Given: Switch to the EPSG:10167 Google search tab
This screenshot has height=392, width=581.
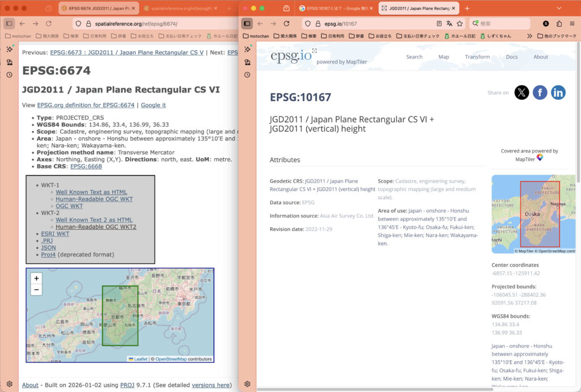Looking at the screenshot, I should (x=335, y=9).
